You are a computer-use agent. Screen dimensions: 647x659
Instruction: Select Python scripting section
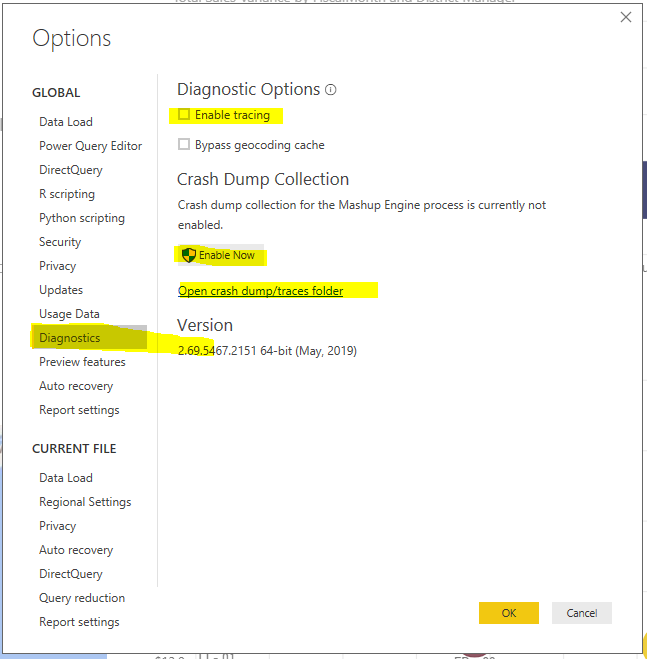[82, 218]
